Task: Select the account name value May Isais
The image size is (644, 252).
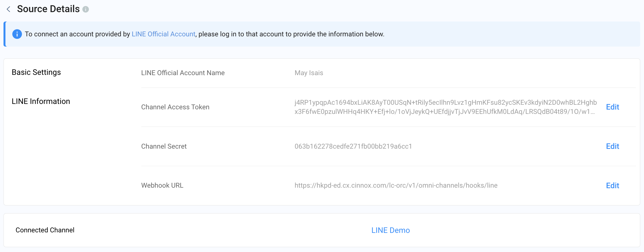Action: [x=309, y=73]
